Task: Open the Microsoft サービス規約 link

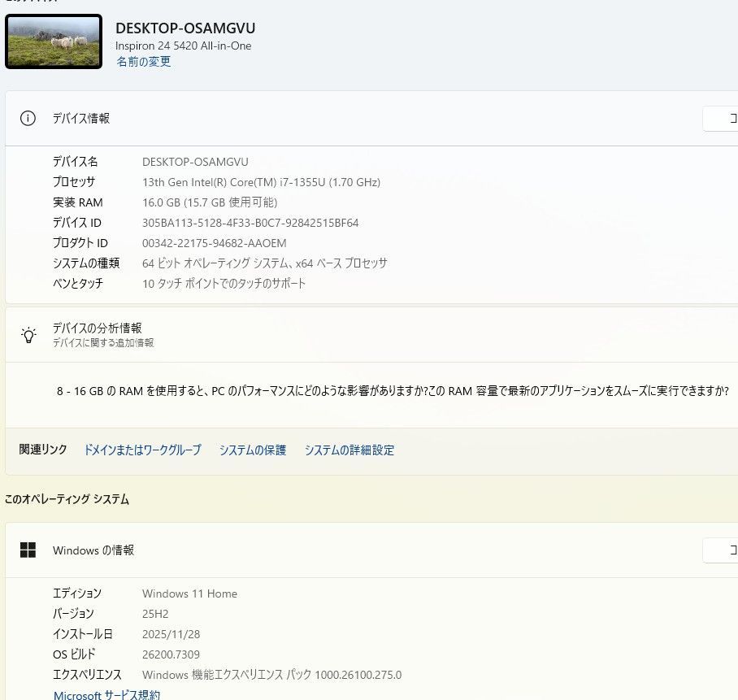Action: (x=106, y=695)
